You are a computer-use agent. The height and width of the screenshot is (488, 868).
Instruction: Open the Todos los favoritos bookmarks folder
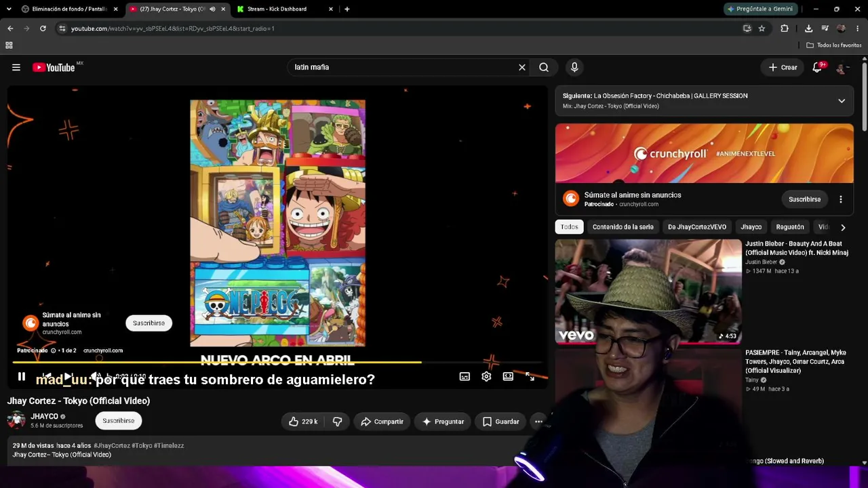[x=834, y=45]
